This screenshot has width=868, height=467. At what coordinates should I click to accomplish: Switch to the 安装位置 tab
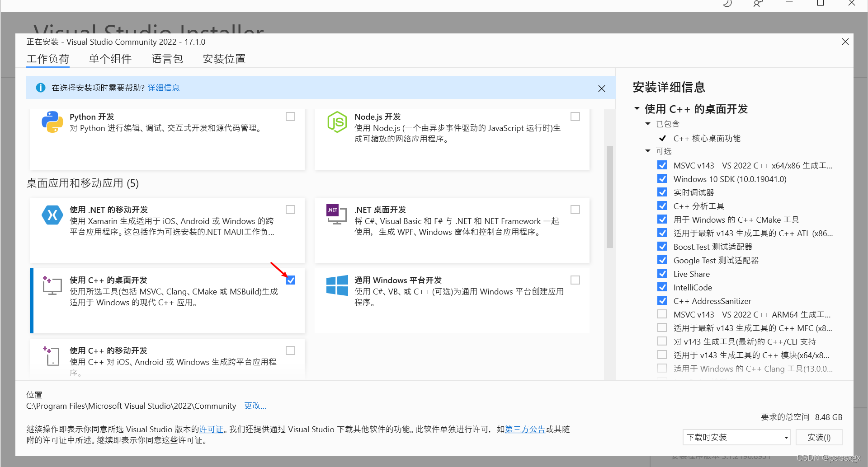pos(224,59)
